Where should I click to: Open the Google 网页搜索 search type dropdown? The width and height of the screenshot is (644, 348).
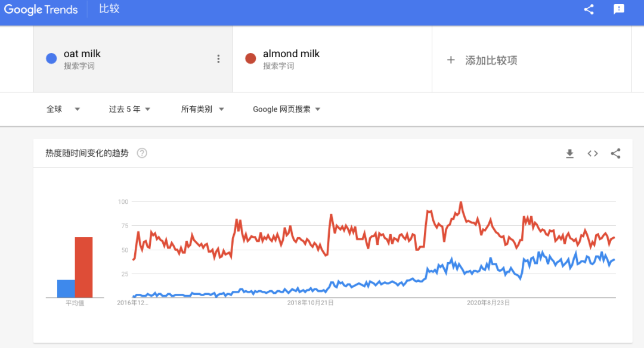click(286, 109)
